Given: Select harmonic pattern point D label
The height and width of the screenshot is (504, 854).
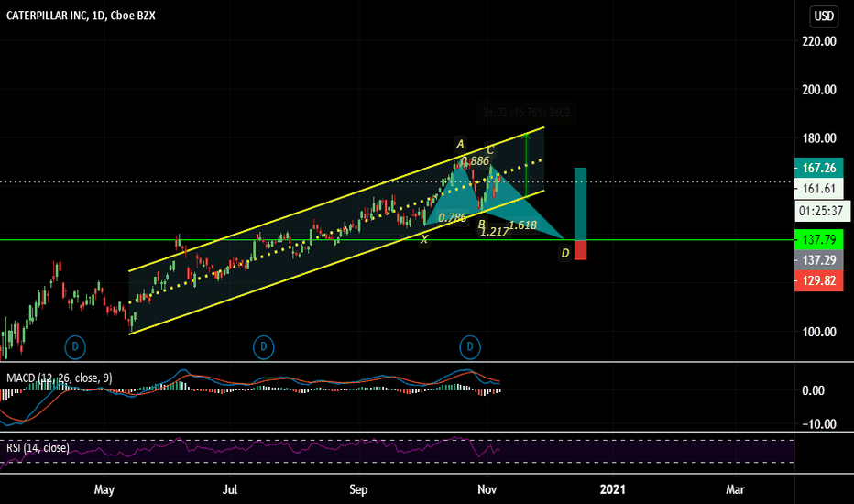Looking at the screenshot, I should coord(565,253).
